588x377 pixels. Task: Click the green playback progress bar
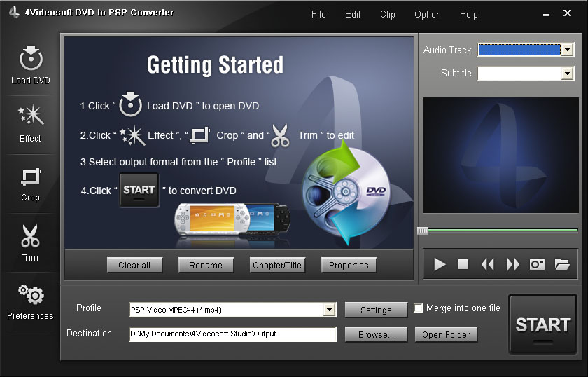(x=503, y=230)
